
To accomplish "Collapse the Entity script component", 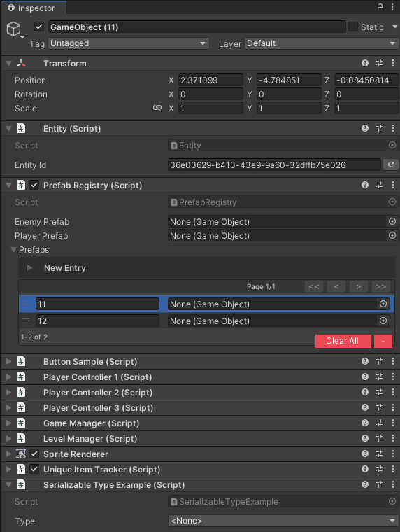I will (9, 129).
